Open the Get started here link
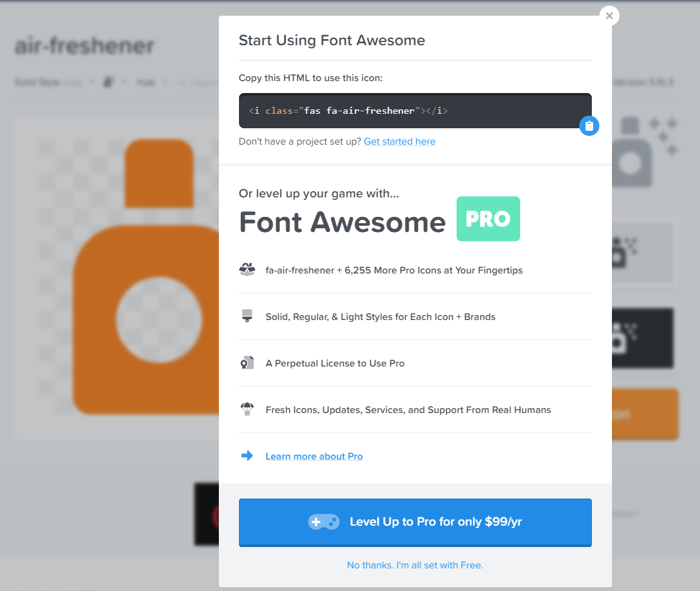Image resolution: width=700 pixels, height=591 pixels. 399,141
